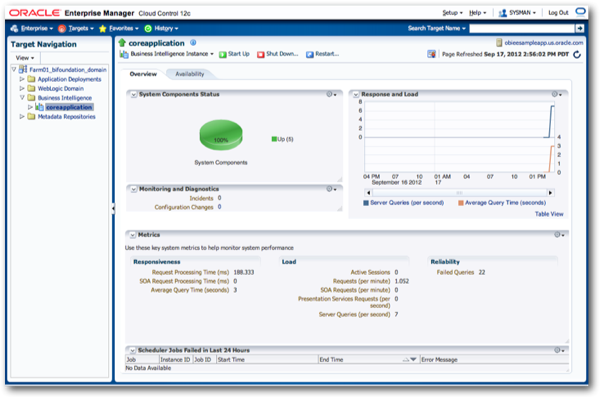Click the chart time range scrollbar

tap(459, 192)
